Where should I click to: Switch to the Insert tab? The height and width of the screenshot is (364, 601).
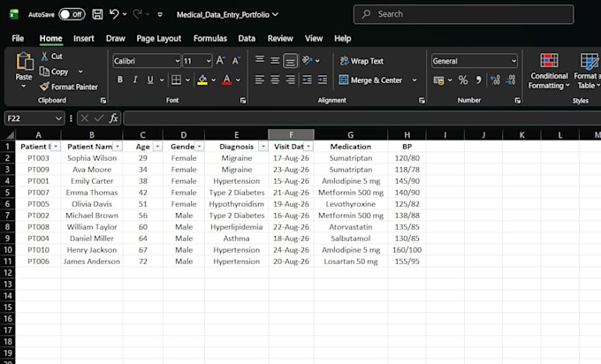point(84,38)
